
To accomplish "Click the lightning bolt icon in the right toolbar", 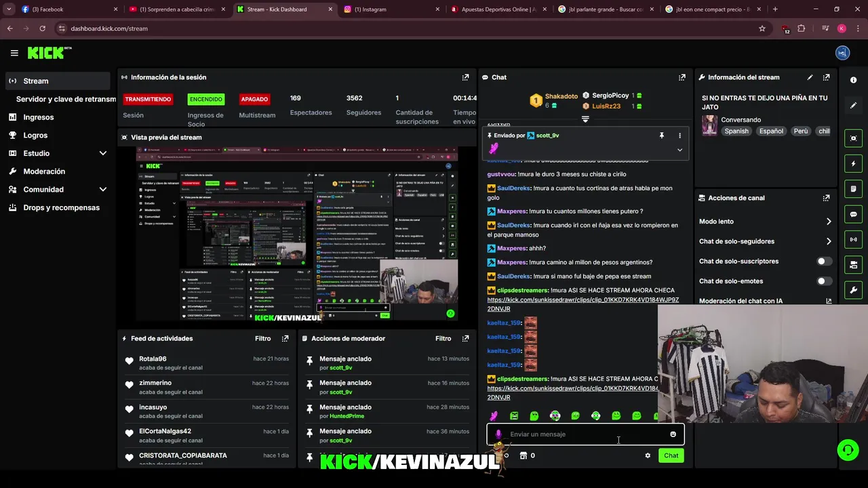I will [853, 163].
